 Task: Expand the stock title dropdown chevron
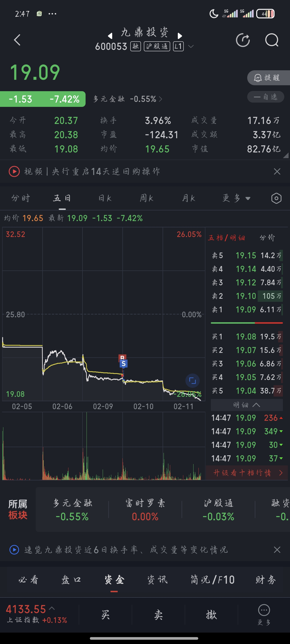pyautogui.click(x=191, y=47)
